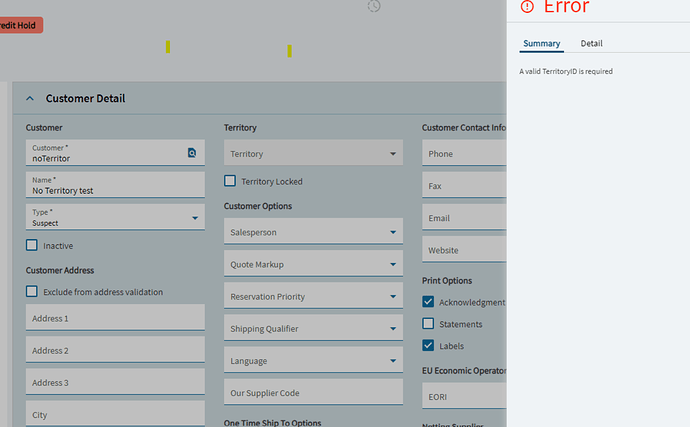Click the Address 1 field
This screenshot has height=427, width=690.
(115, 317)
